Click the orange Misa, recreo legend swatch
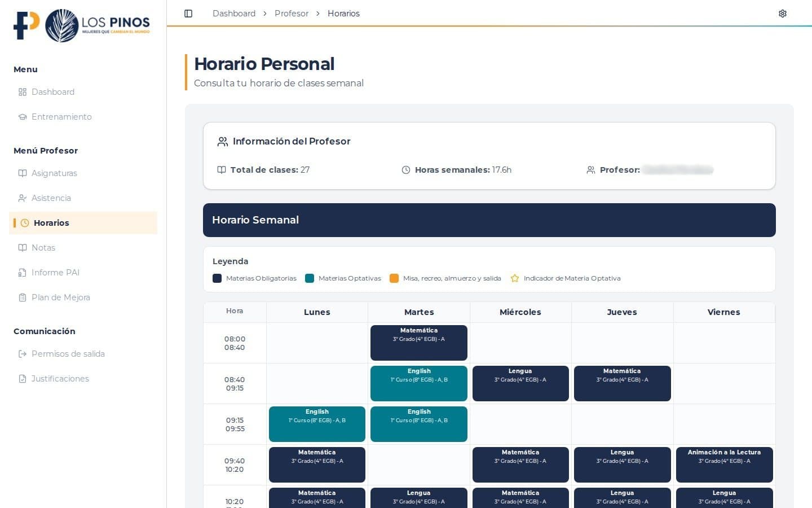Viewport: 812px width, 508px height. click(394, 278)
